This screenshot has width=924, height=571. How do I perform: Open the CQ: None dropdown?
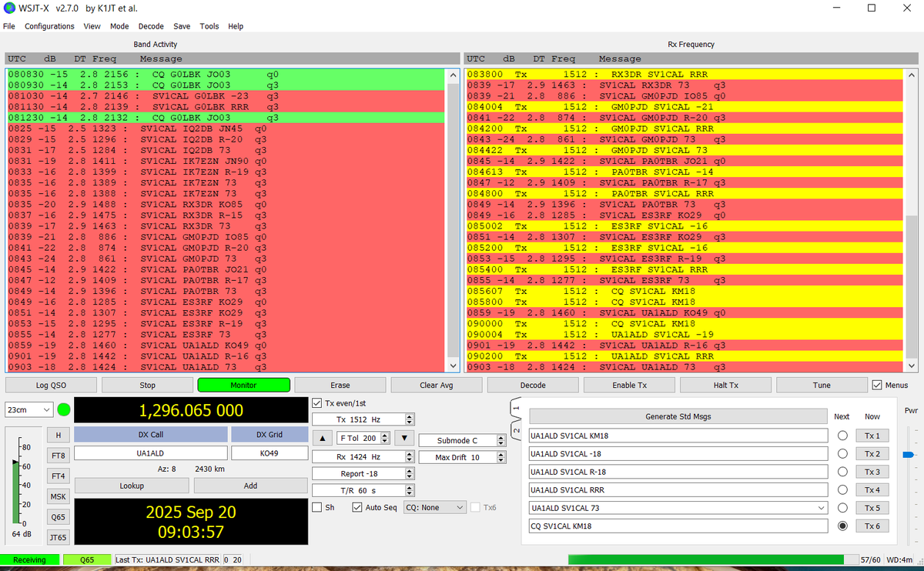click(x=435, y=507)
